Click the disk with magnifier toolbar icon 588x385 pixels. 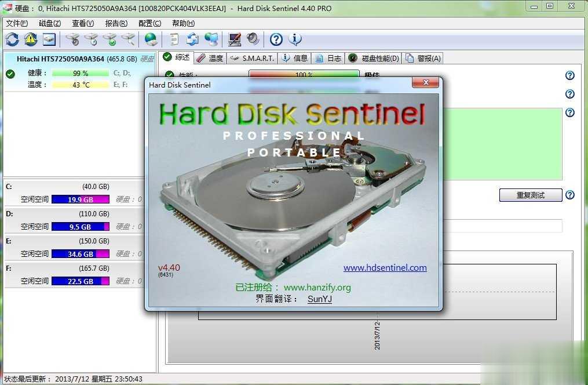[128, 39]
